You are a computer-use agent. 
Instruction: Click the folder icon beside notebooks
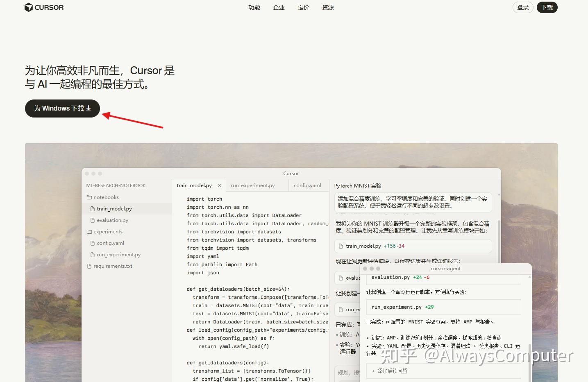(x=89, y=197)
